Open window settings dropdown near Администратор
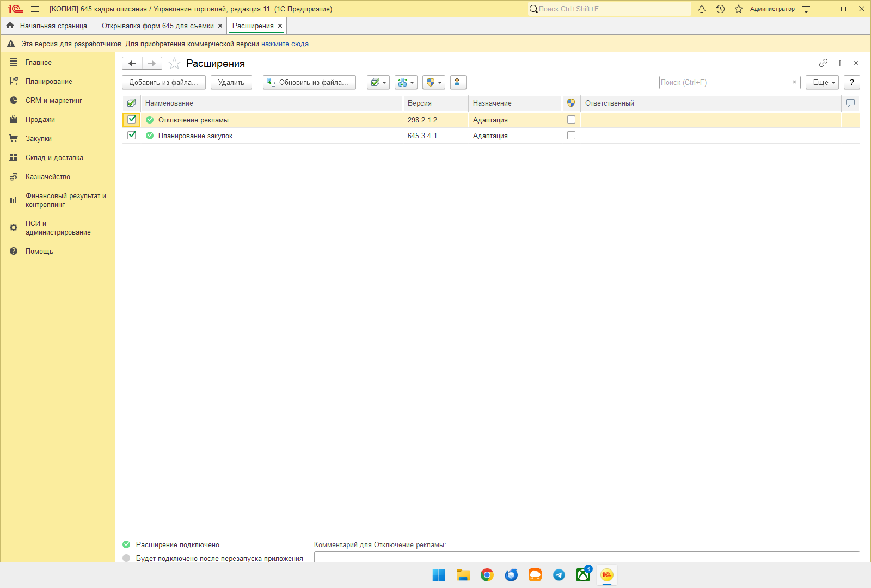Viewport: 871px width, 588px height. pos(806,9)
